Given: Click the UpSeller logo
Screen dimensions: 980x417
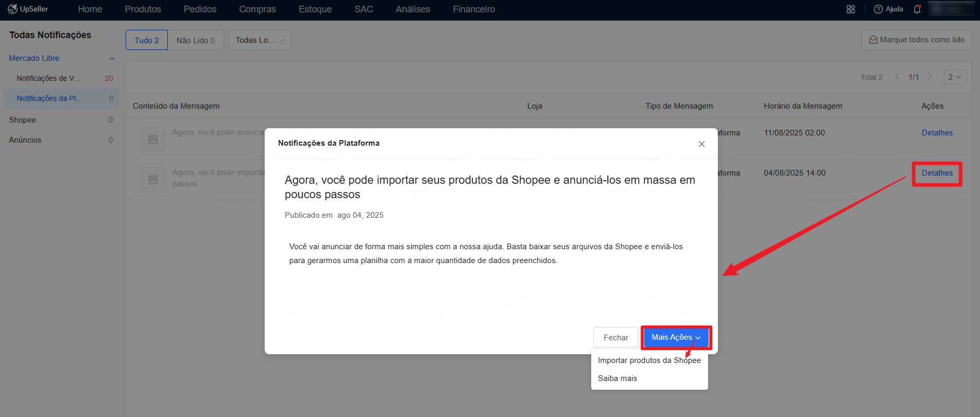Looking at the screenshot, I should click(x=28, y=9).
